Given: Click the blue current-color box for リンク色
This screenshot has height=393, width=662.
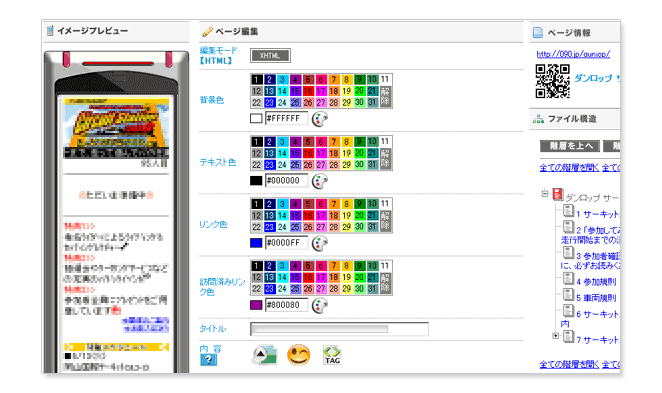Looking at the screenshot, I should [x=256, y=243].
